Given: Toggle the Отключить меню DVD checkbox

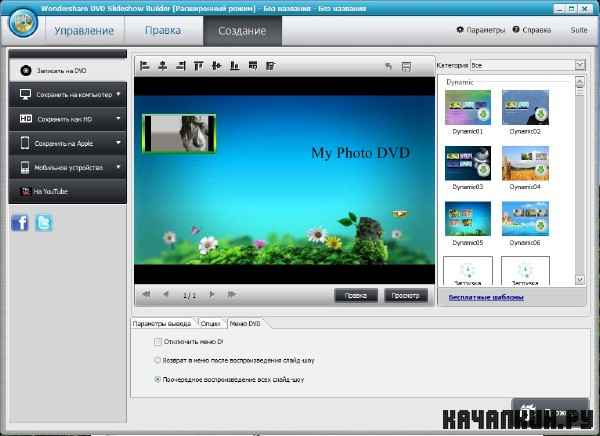Looking at the screenshot, I should click(x=157, y=341).
